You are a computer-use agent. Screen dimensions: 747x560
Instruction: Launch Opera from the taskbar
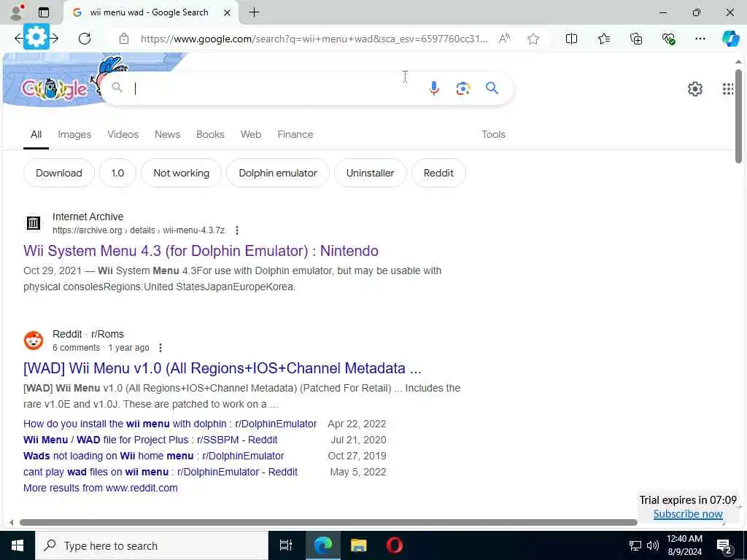click(x=394, y=545)
